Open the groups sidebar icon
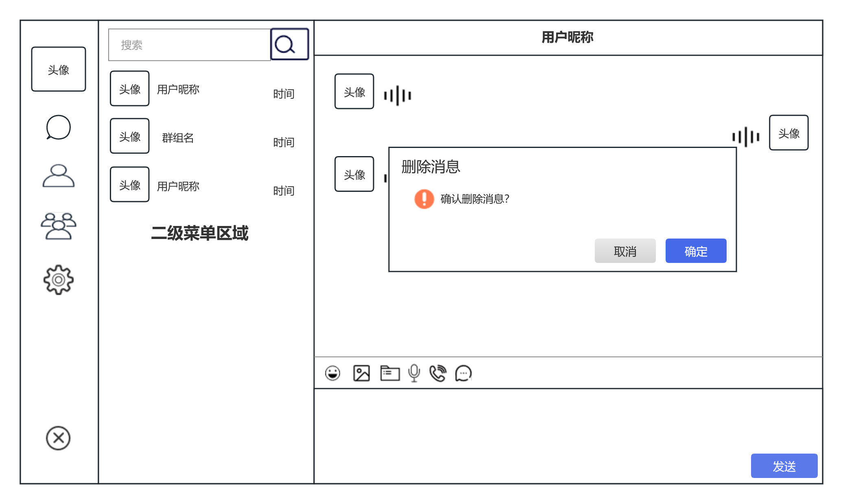 pos(58,226)
